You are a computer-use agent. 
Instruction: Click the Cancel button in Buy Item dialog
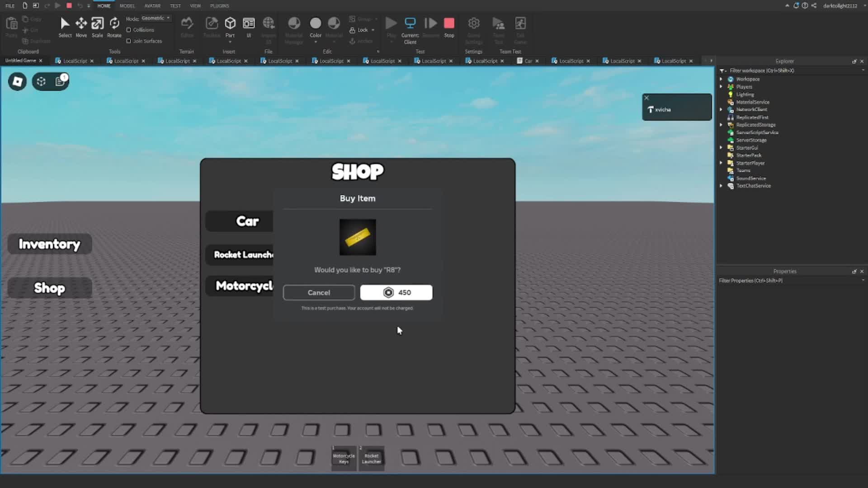click(x=319, y=292)
